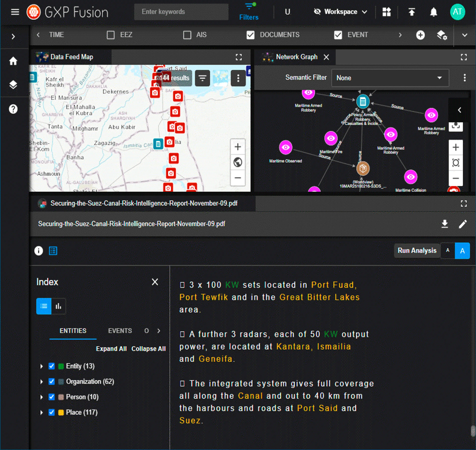Open Network Graph more options menu
The height and width of the screenshot is (450, 476).
(x=464, y=78)
